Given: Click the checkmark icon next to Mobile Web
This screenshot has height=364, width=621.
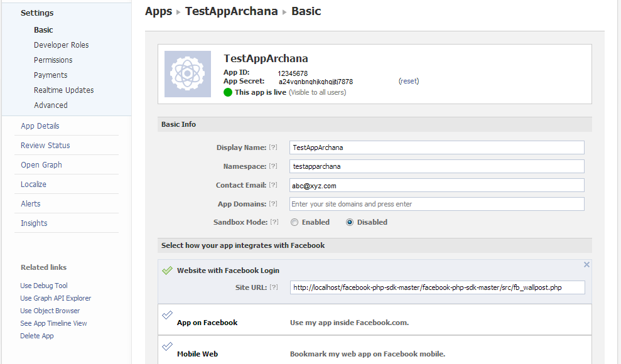Looking at the screenshot, I should point(168,345).
